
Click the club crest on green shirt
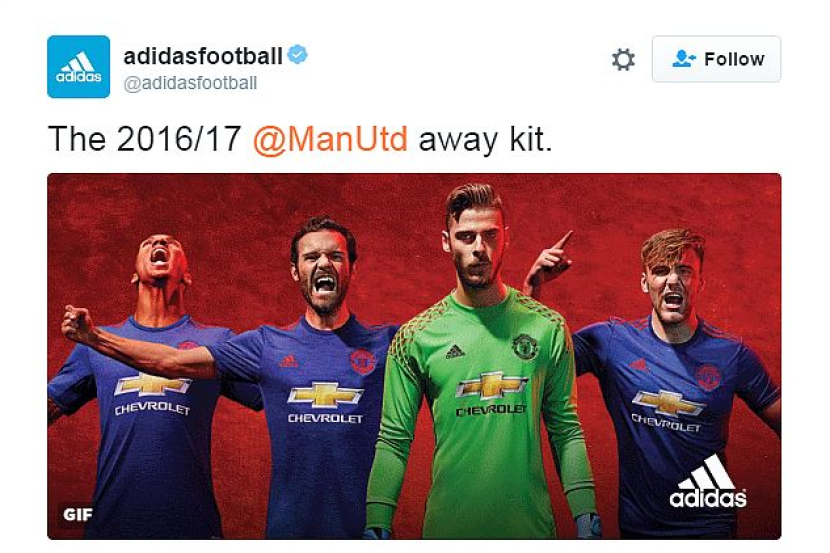pos(525,347)
